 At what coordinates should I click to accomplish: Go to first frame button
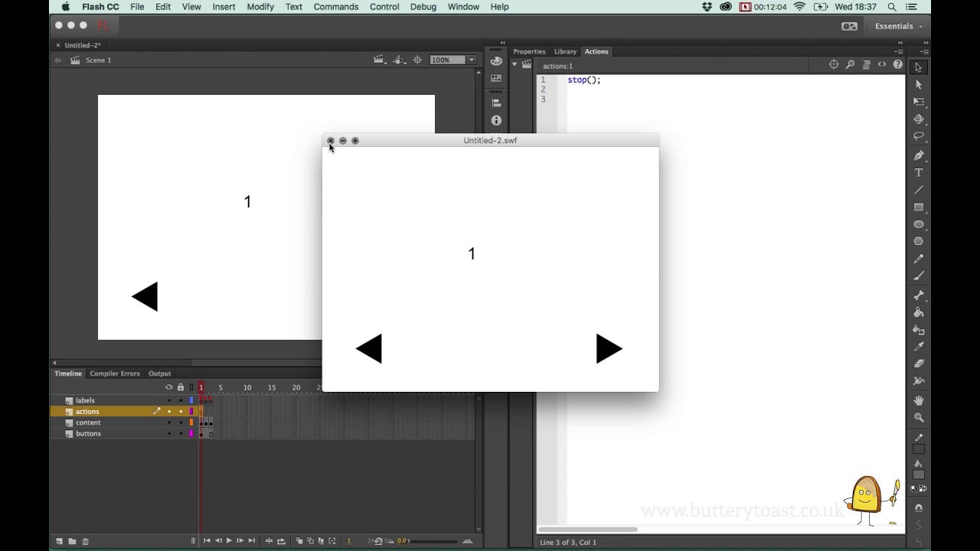tap(206, 541)
